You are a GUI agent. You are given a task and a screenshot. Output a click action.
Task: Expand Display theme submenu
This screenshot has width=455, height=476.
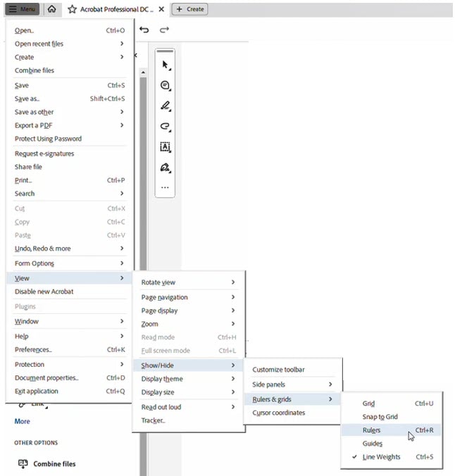tap(188, 379)
